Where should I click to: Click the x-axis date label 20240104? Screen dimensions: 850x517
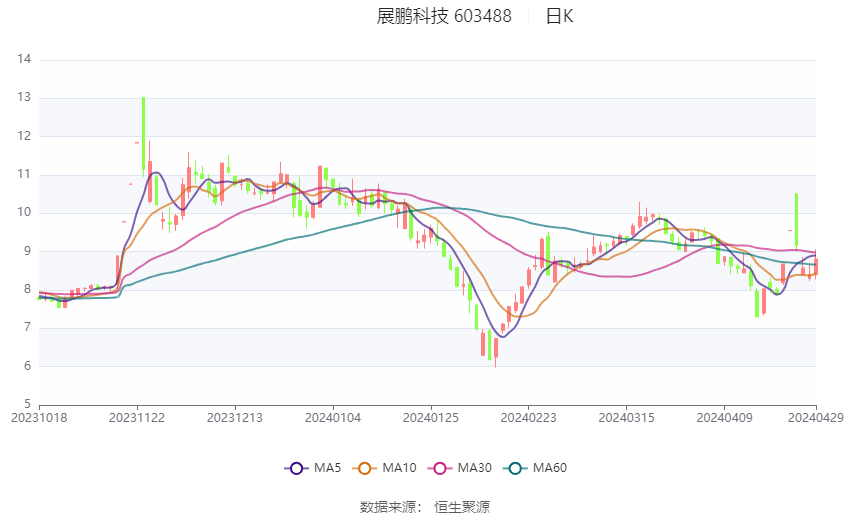point(333,418)
